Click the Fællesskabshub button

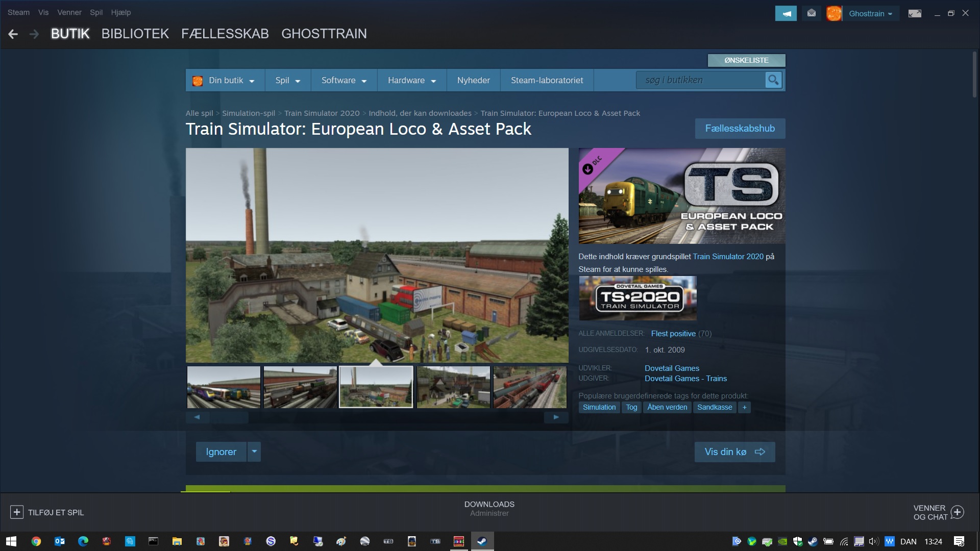(x=740, y=129)
